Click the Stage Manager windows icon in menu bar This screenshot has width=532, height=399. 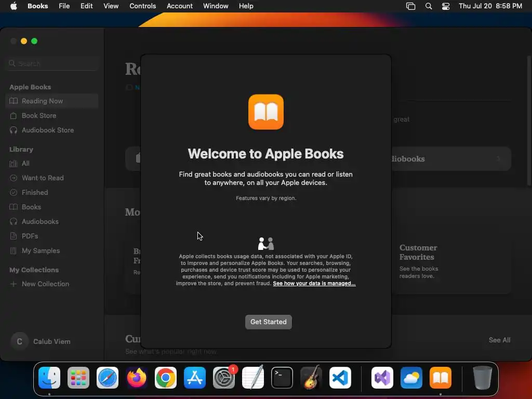click(x=410, y=6)
